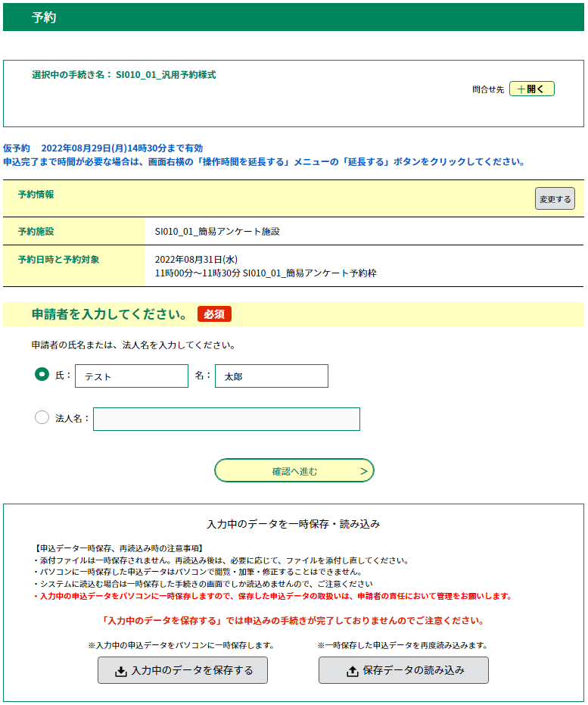Focus the 氏 field containing テスト
The image size is (588, 705).
[132, 376]
